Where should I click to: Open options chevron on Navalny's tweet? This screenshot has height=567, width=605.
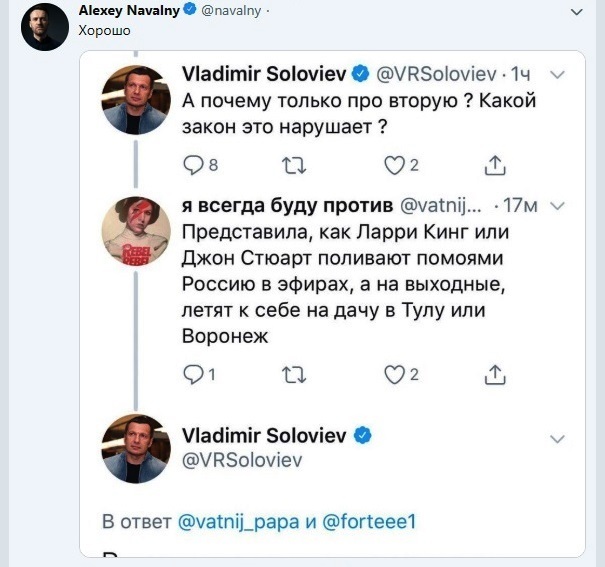[576, 13]
